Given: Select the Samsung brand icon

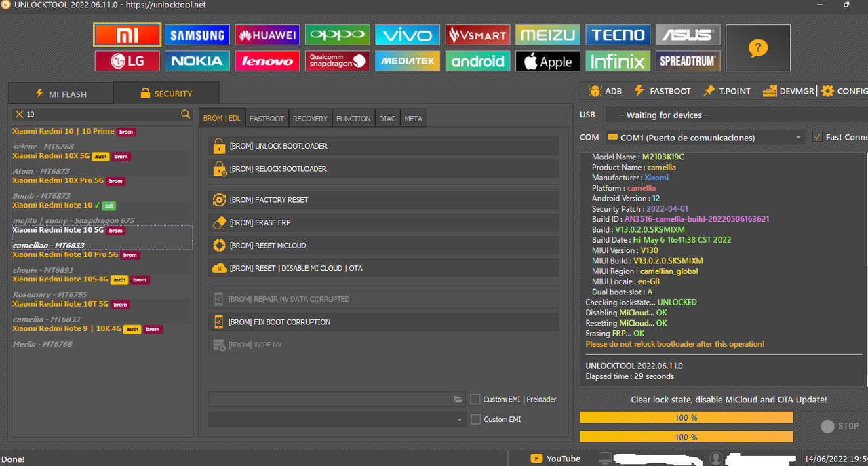Looking at the screenshot, I should coord(197,35).
